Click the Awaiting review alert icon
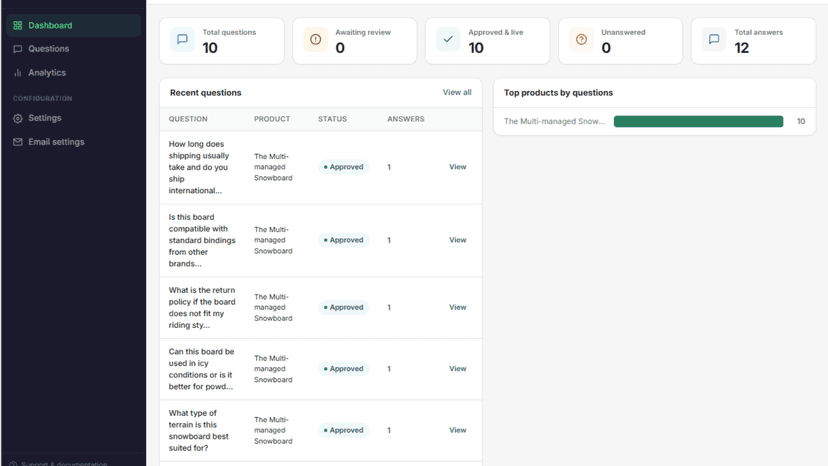This screenshot has height=466, width=828. [x=315, y=40]
